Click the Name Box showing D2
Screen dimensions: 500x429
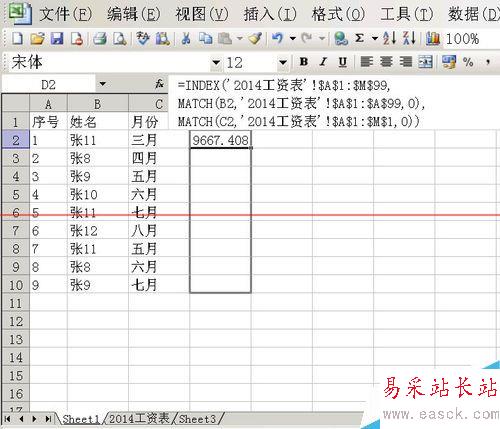click(49, 85)
